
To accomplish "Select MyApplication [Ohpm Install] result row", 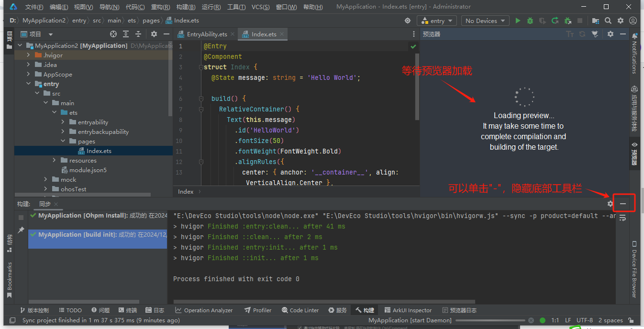I will 98,216.
